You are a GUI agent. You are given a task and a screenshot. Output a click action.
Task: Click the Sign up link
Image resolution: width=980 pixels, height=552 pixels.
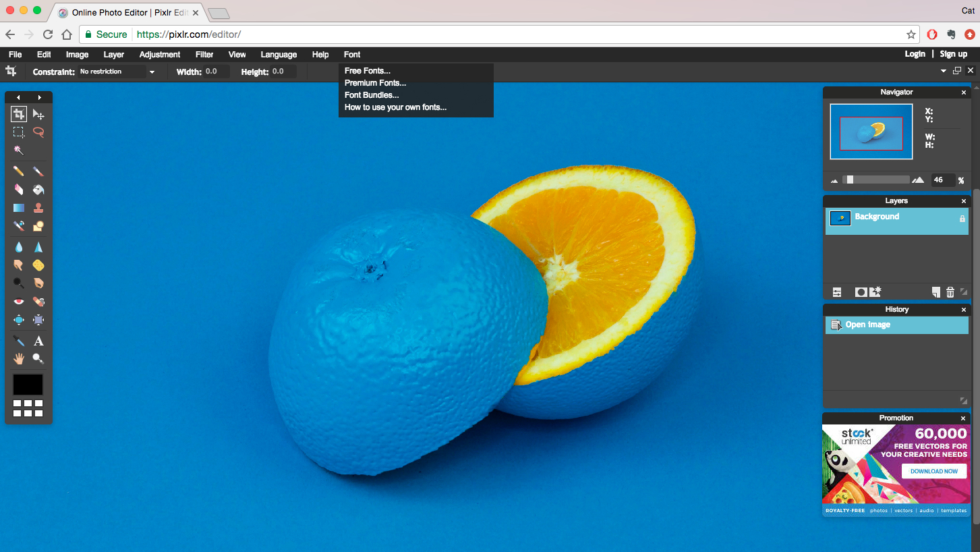click(953, 53)
